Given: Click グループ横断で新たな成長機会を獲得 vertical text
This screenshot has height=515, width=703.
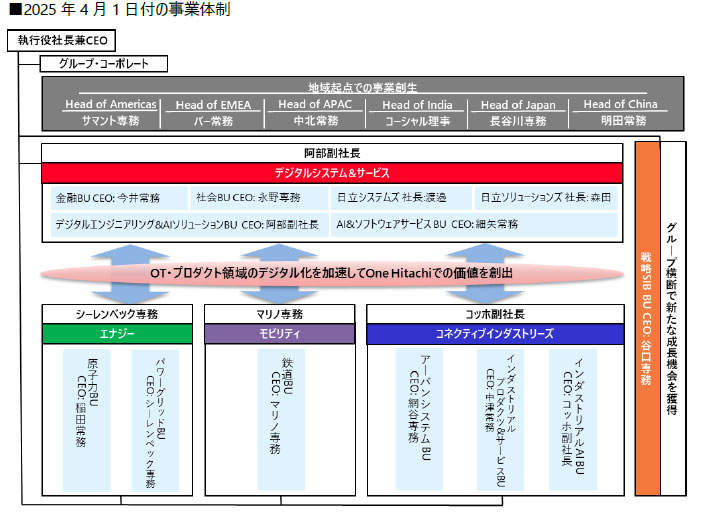Looking at the screenshot, I should (672, 319).
